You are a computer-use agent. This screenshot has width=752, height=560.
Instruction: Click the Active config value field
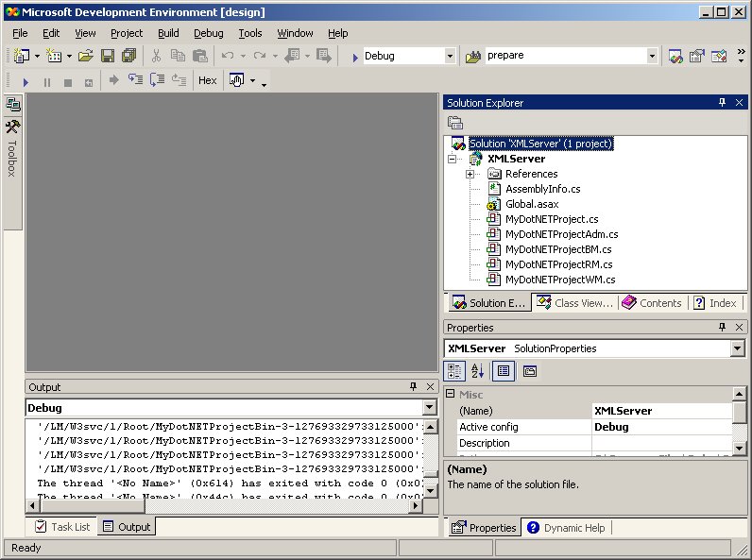point(661,427)
